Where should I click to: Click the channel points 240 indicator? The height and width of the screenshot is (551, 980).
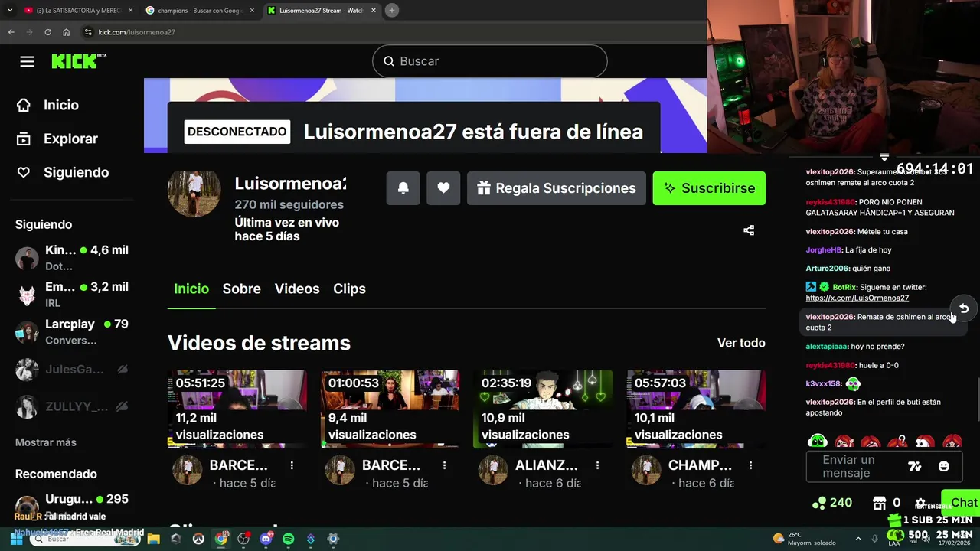(832, 503)
